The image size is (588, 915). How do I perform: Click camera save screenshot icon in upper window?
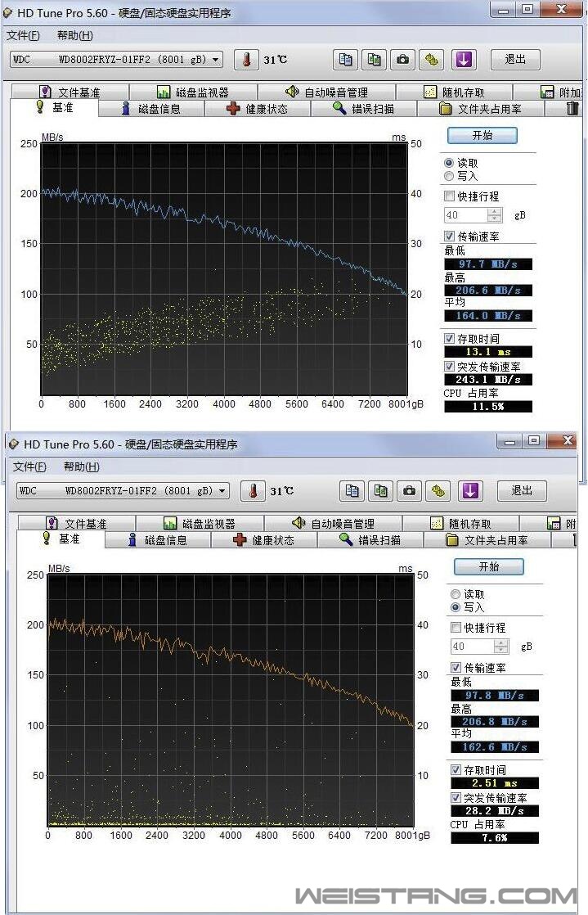tap(402, 60)
